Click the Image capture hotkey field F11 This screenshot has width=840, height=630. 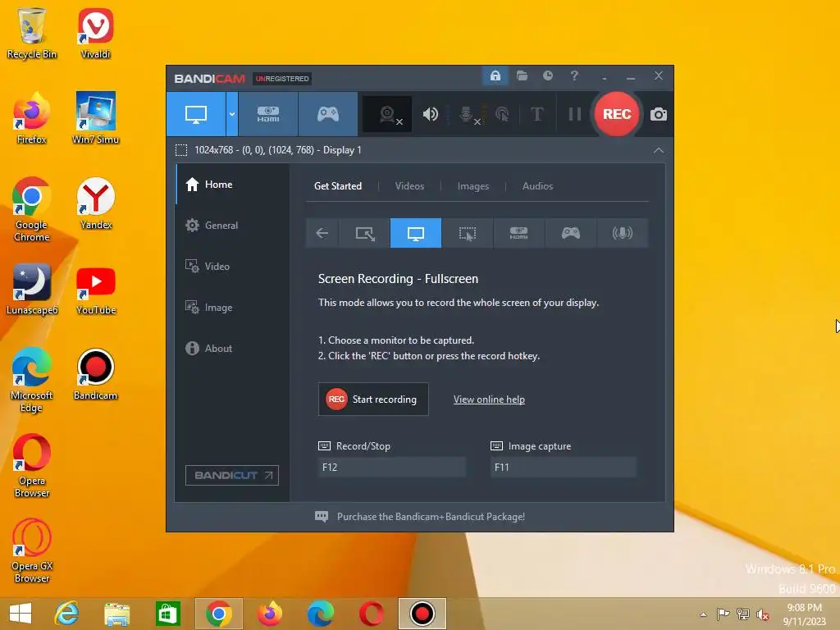(563, 467)
